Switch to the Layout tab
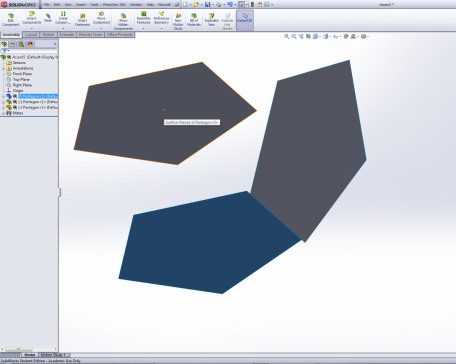This screenshot has width=456, height=364. (x=31, y=35)
